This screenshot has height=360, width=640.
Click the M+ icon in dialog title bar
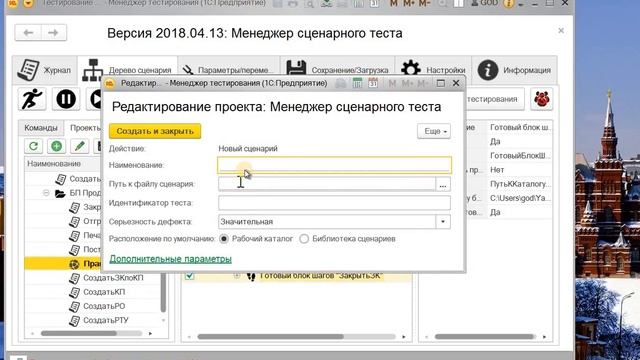point(407,83)
